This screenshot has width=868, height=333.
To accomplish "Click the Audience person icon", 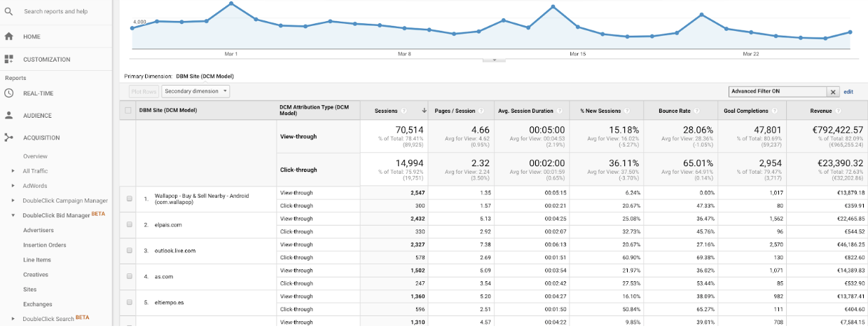I will 8,116.
